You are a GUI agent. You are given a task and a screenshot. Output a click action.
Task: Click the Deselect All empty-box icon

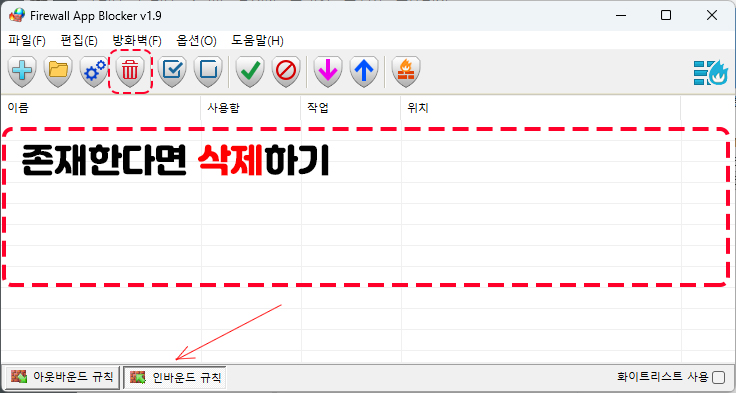(x=208, y=71)
